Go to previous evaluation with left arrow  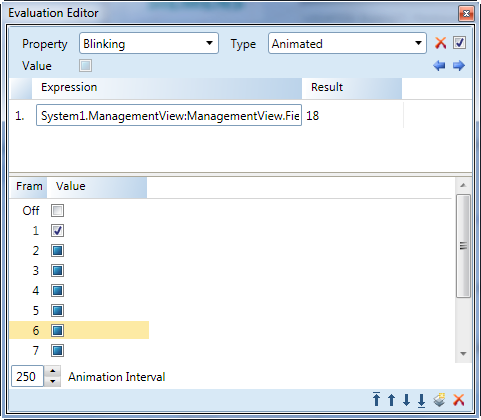point(439,65)
